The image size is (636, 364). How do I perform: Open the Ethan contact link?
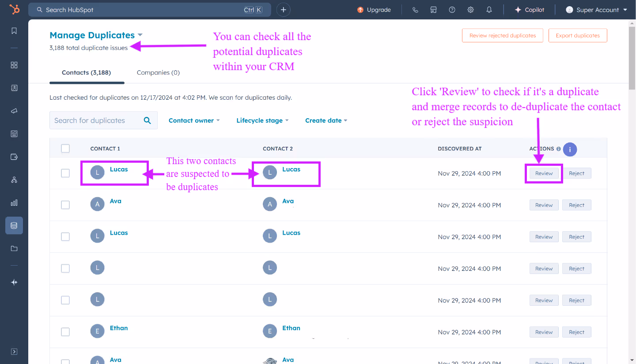click(118, 328)
